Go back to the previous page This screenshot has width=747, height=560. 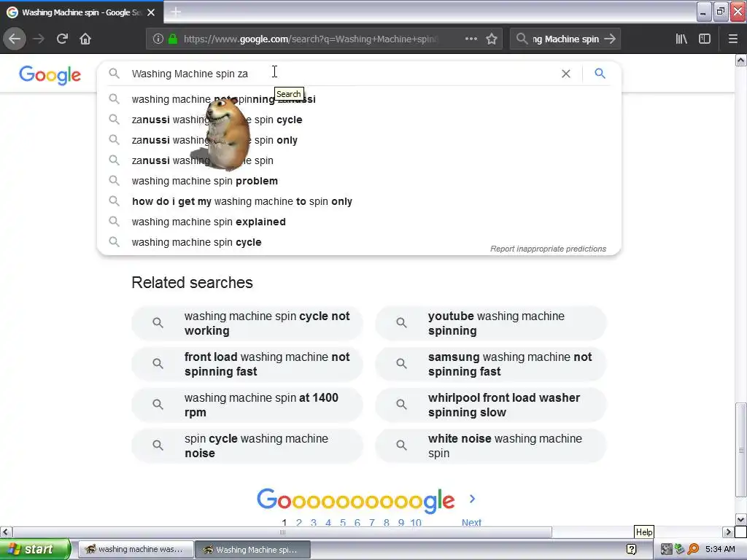15,39
